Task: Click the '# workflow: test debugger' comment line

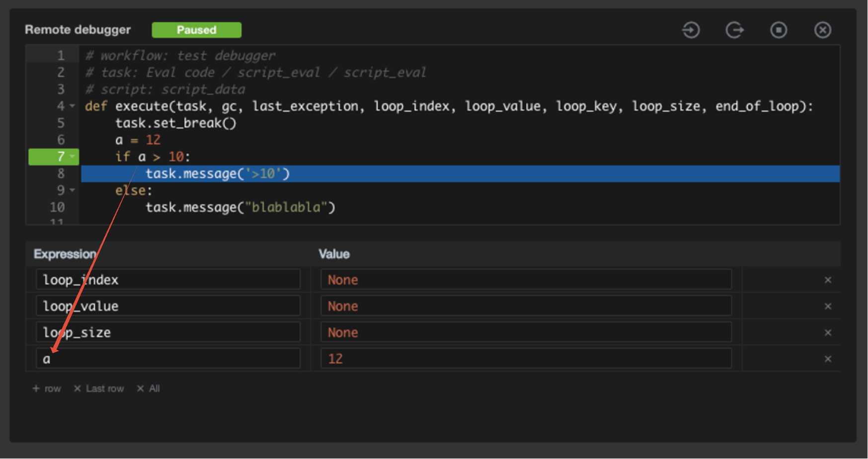Action: click(180, 56)
